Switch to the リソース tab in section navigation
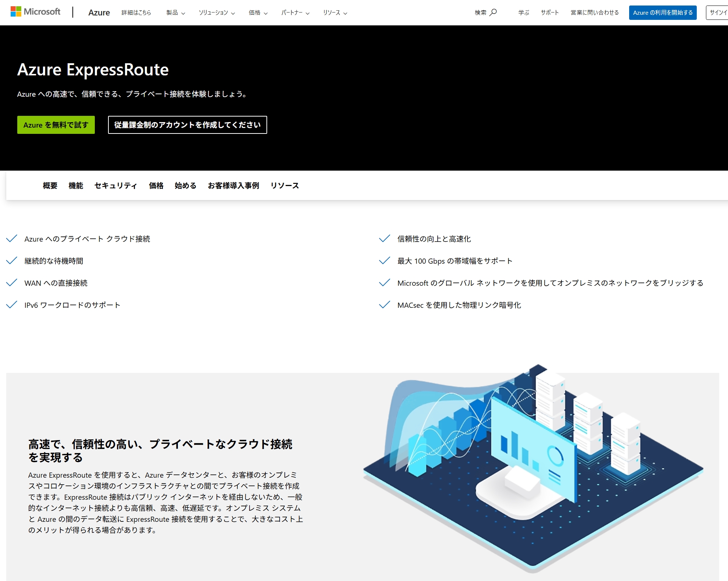728x581 pixels. click(285, 186)
